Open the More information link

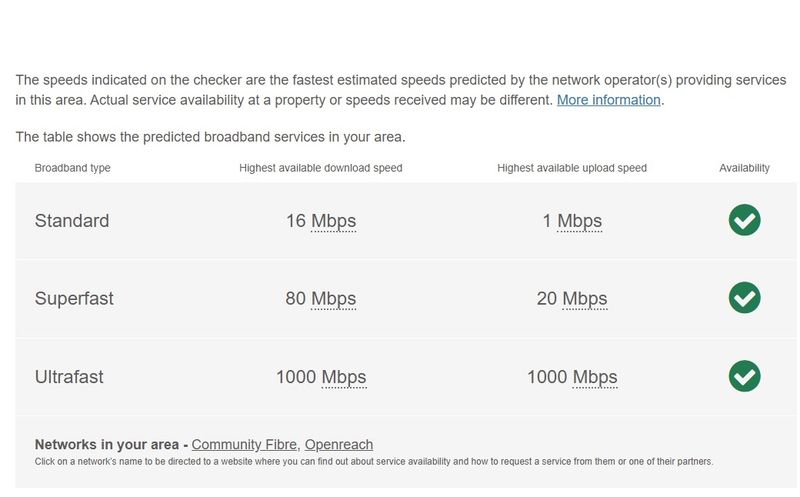point(608,100)
